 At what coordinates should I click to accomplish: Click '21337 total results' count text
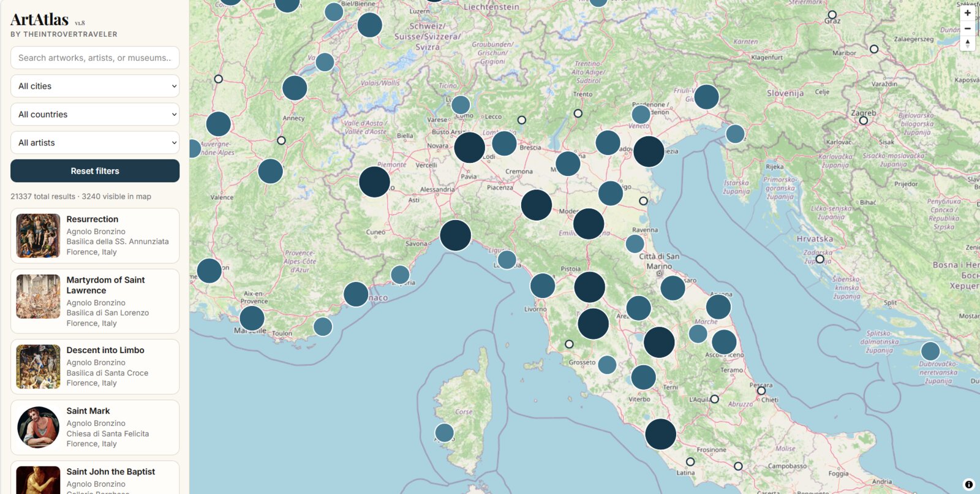click(43, 196)
